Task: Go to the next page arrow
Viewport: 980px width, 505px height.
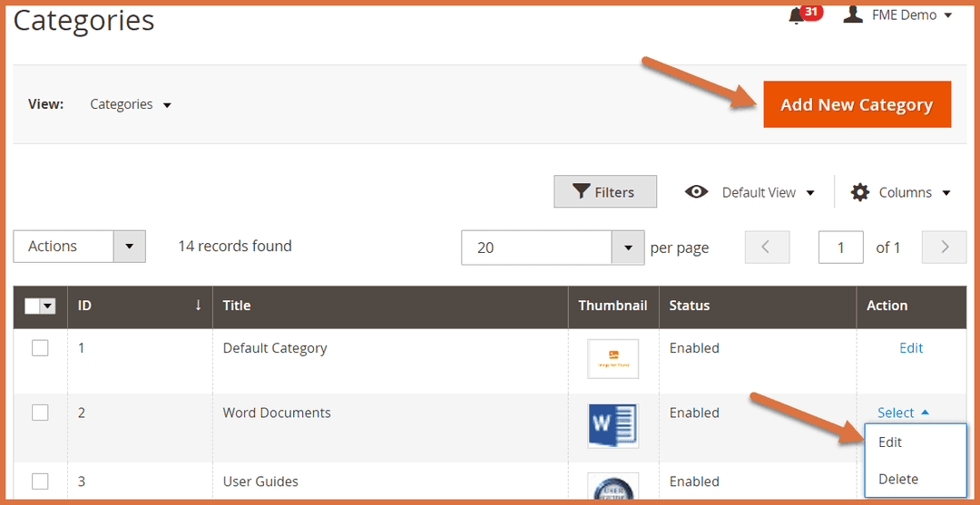Action: (x=944, y=248)
